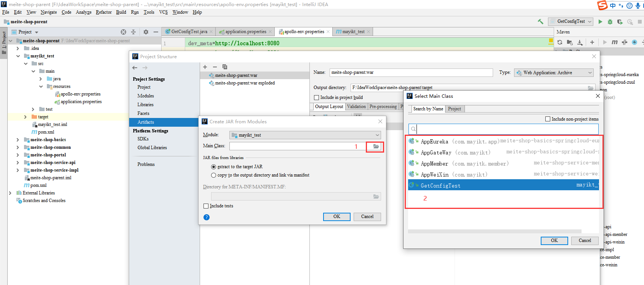Screen dimensions: 644x285
Task: Execute Maven goal m icon
Action: [x=615, y=42]
